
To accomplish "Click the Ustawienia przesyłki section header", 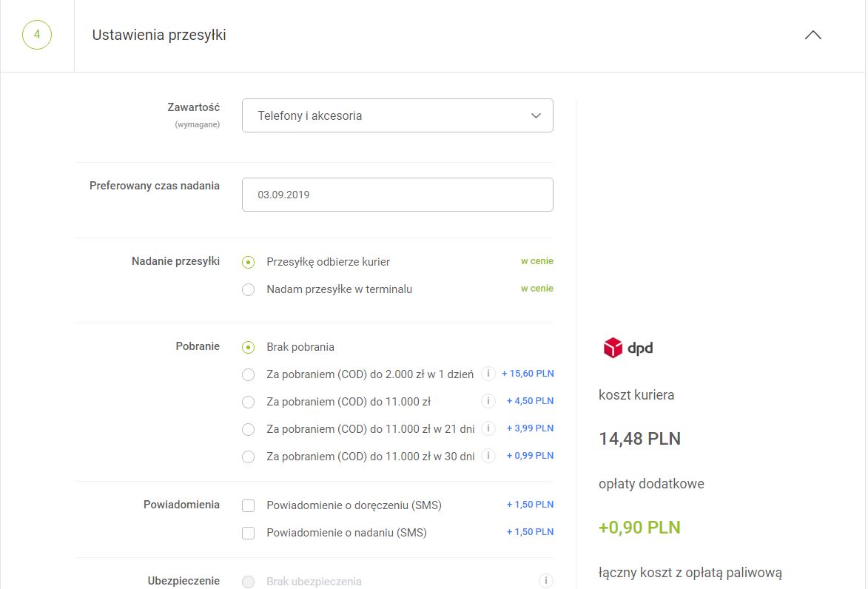I will click(159, 35).
